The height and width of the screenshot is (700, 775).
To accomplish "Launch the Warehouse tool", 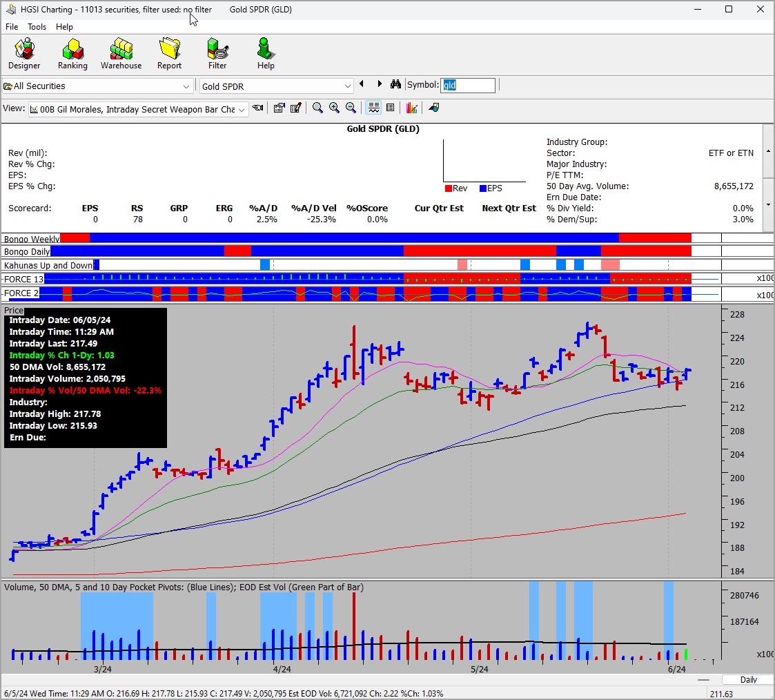I will click(x=121, y=54).
